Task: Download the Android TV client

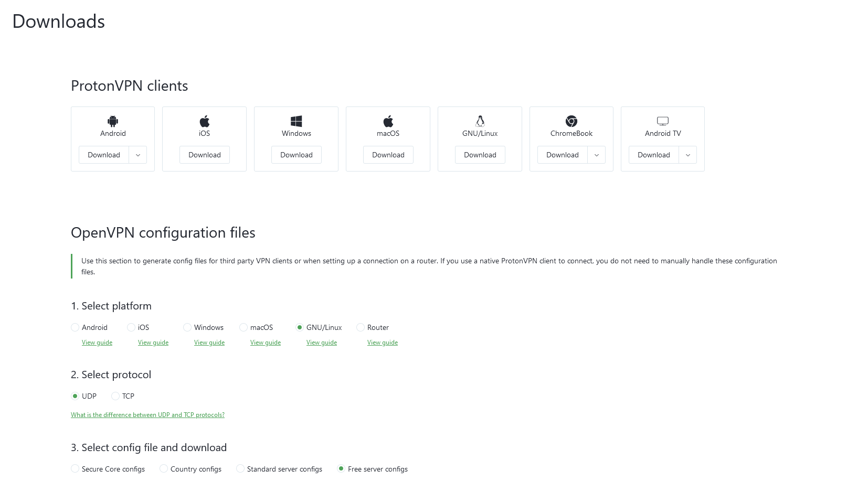Action: [654, 155]
